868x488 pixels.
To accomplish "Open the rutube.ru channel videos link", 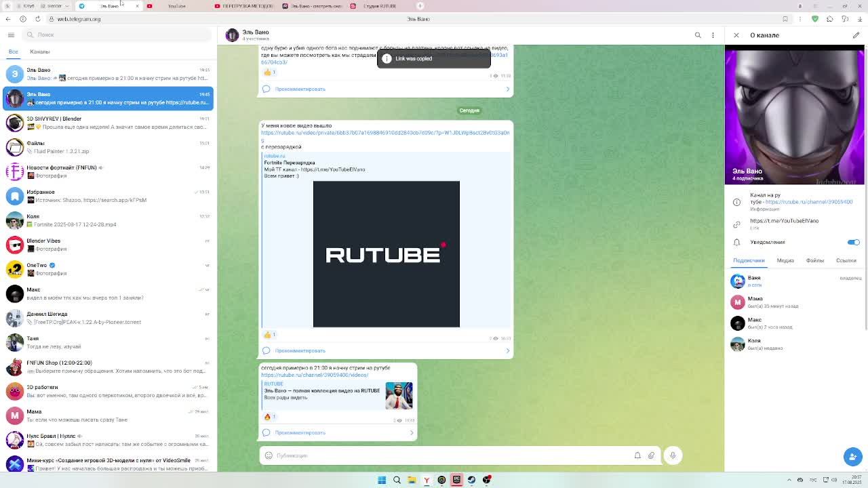I will click(315, 375).
